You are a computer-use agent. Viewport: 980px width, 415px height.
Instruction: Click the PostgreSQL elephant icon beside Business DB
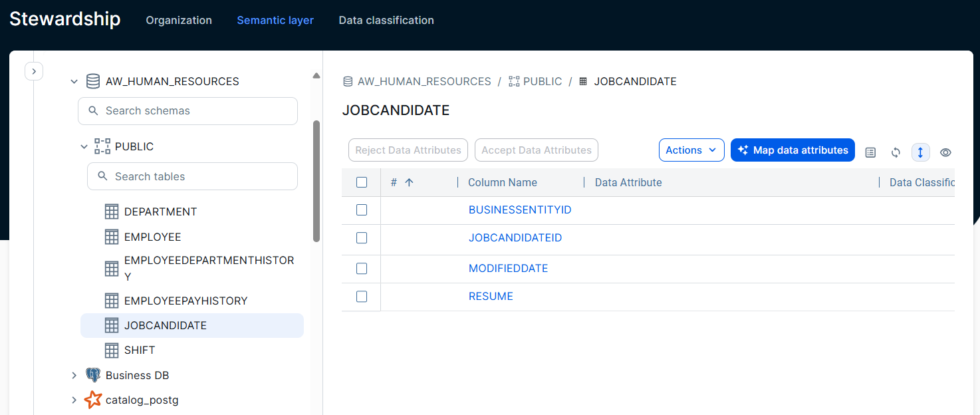[93, 374]
